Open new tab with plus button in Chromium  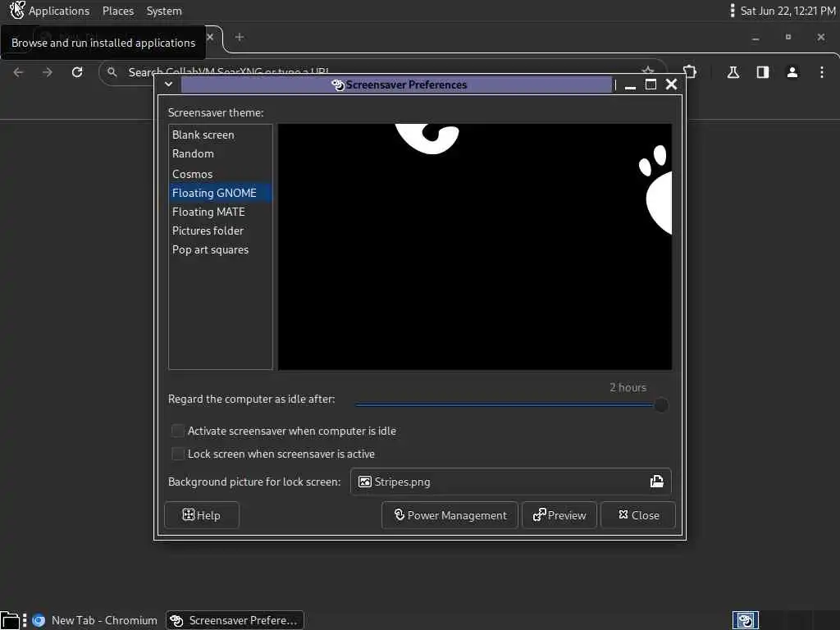240,37
